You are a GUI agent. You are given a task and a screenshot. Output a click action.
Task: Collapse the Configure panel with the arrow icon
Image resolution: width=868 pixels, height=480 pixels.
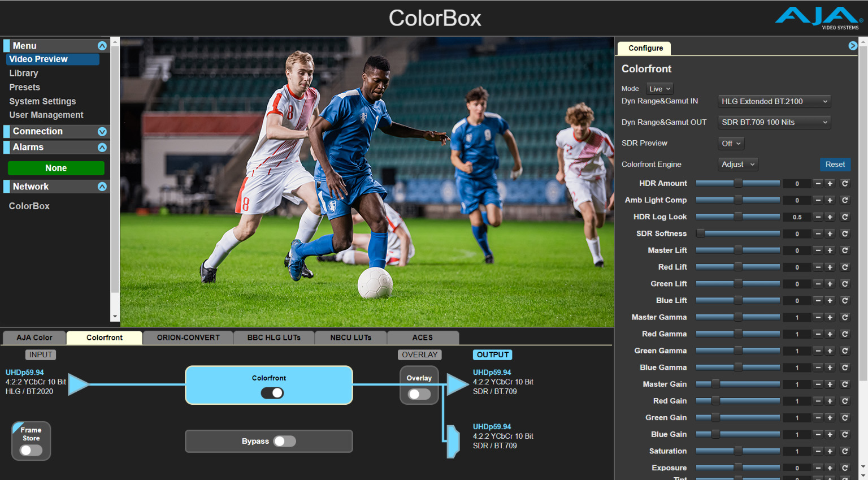click(853, 46)
